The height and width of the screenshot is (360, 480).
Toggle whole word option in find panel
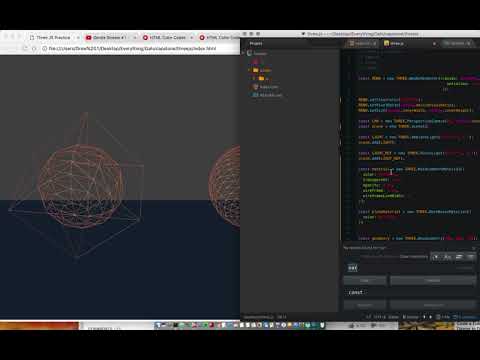click(x=471, y=257)
